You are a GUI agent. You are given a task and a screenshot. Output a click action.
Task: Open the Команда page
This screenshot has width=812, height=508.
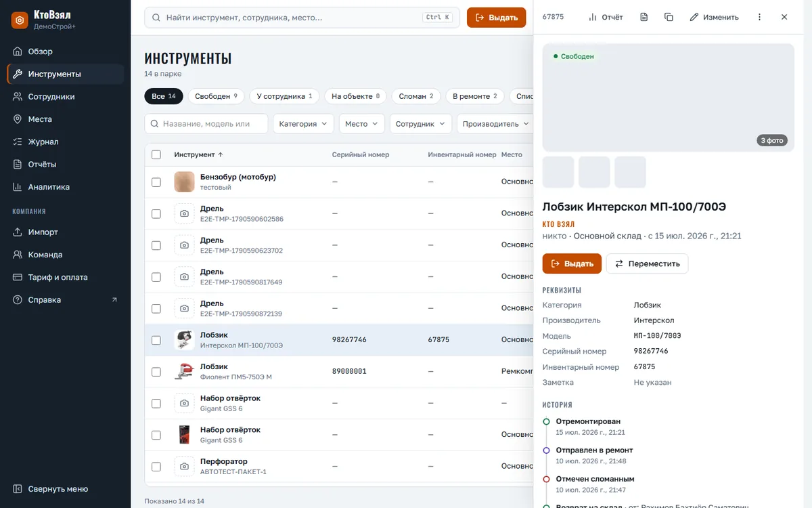coord(65,255)
